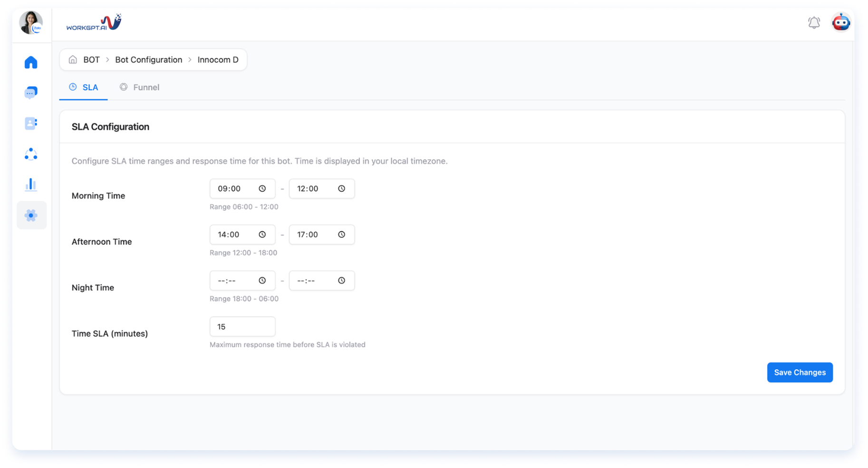
Task: Click the Night Time label
Action: [x=93, y=288]
